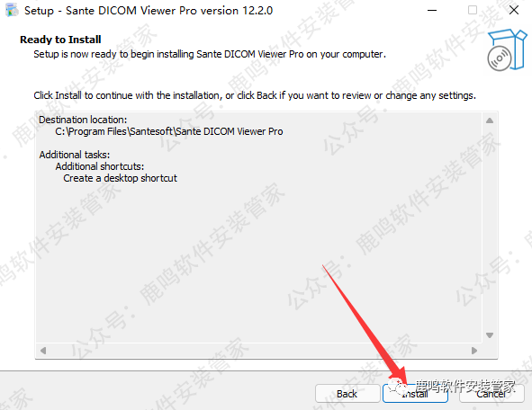Screen dimensions: 532x410
Task: Click the up arrow of the summary scrollbar
Action: (x=490, y=120)
